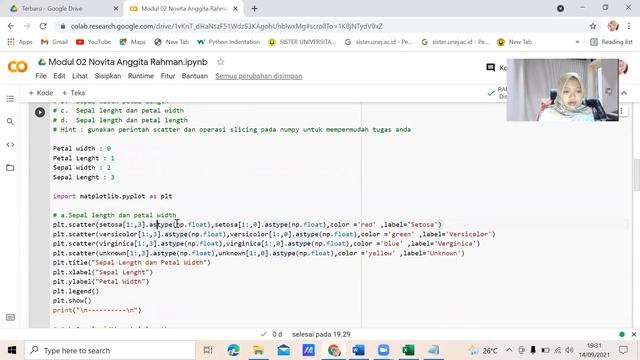
Task: Open the code snippets sidebar icon
Action: (x=10, y=144)
